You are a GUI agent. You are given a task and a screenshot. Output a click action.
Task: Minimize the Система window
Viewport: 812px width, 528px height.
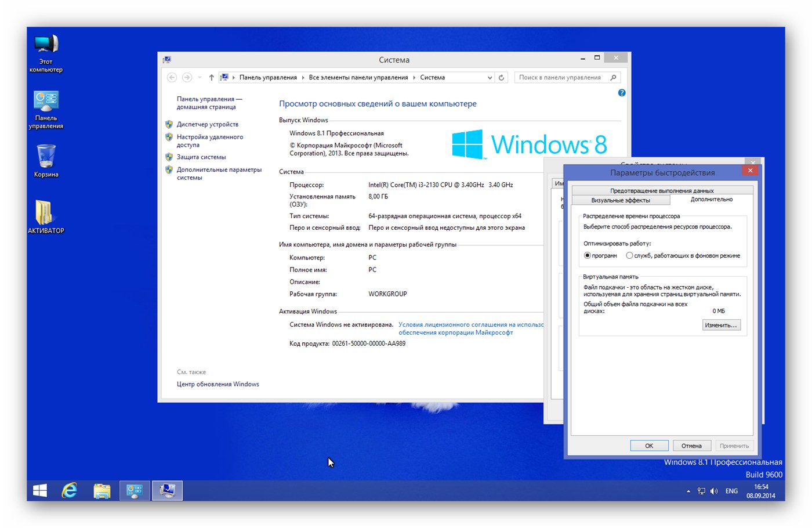(x=583, y=59)
